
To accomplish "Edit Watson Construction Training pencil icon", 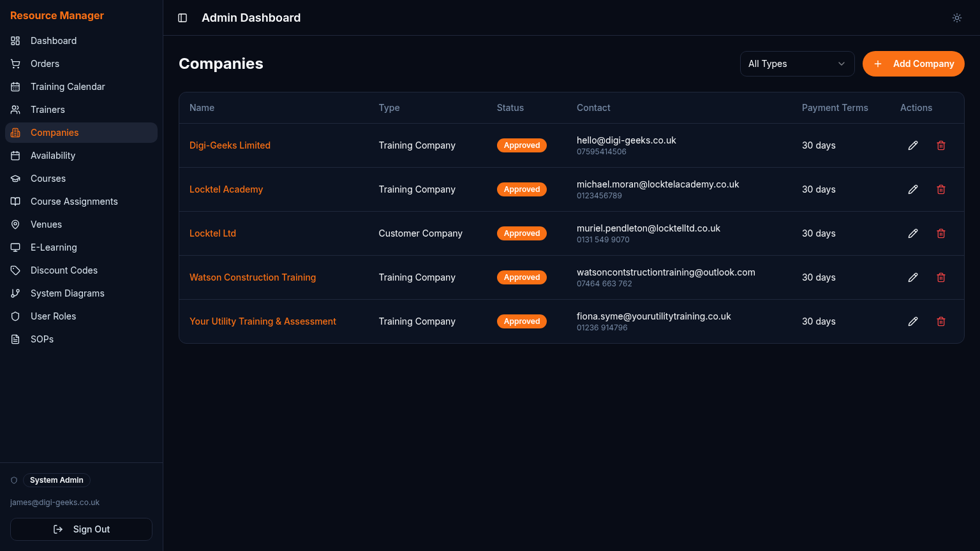I will (x=913, y=277).
